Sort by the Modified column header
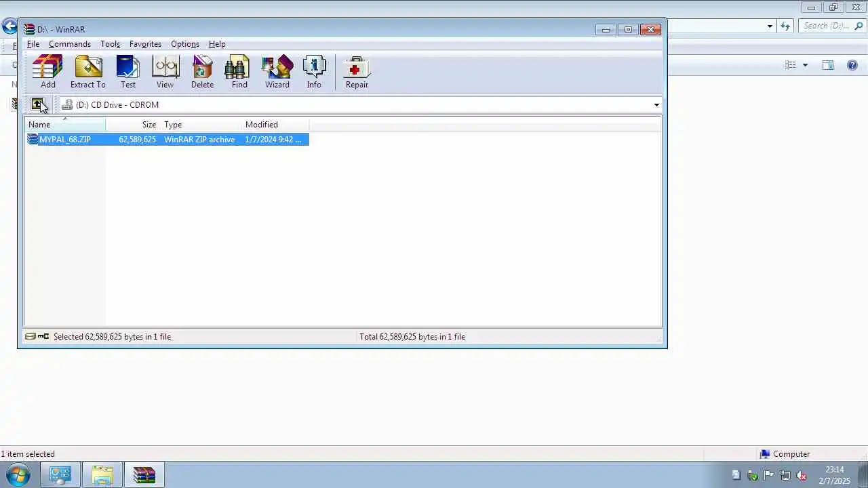The height and width of the screenshot is (488, 868). click(275, 125)
